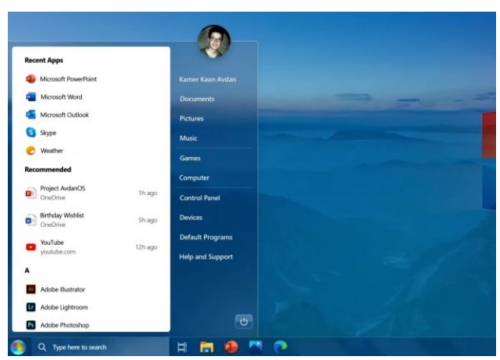Open Task View from the taskbar

pos(182,347)
